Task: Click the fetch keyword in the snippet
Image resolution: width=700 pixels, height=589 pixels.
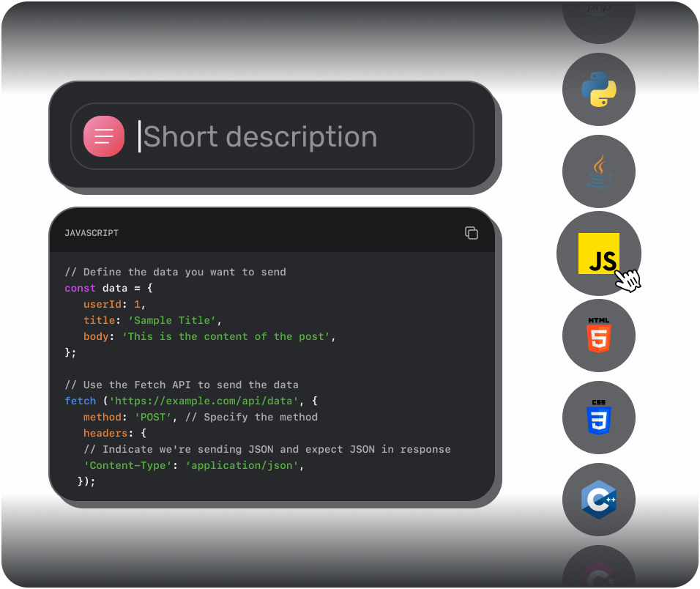Action: [x=81, y=401]
